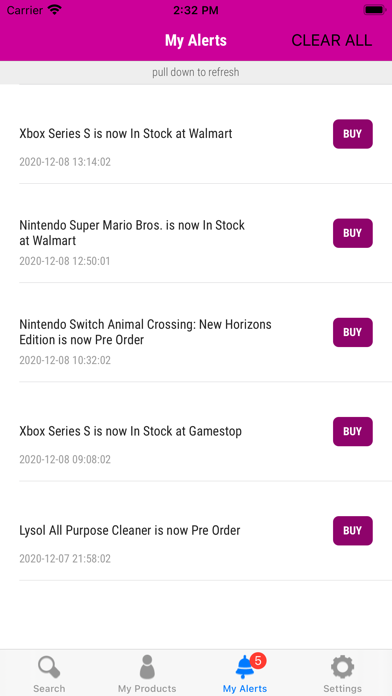
Task: Switch to the My Products tab label
Action: [x=147, y=688]
